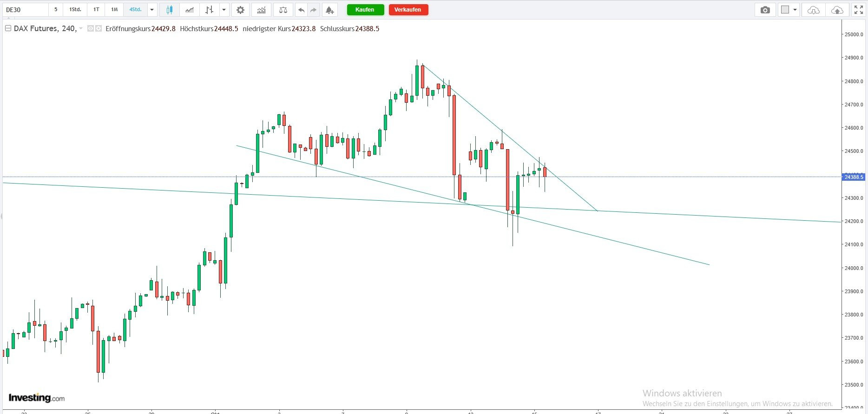Switch to the line chart style
Image resolution: width=868 pixels, height=414 pixels.
tap(189, 10)
